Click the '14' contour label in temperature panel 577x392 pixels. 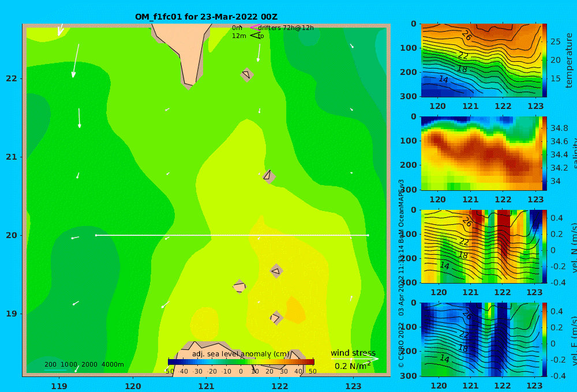(443, 79)
